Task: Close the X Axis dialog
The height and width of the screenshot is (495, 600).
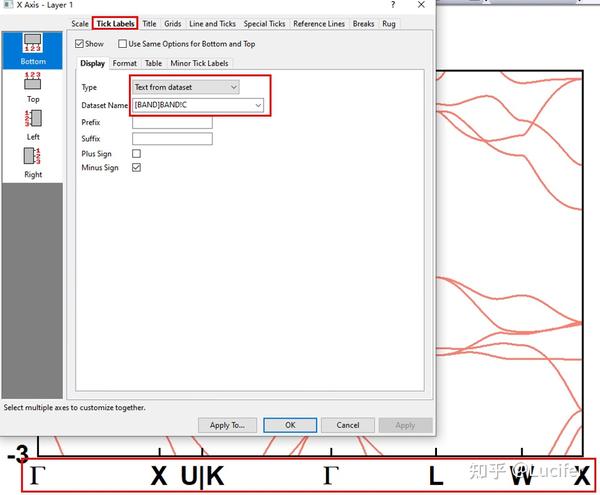Action: click(421, 5)
